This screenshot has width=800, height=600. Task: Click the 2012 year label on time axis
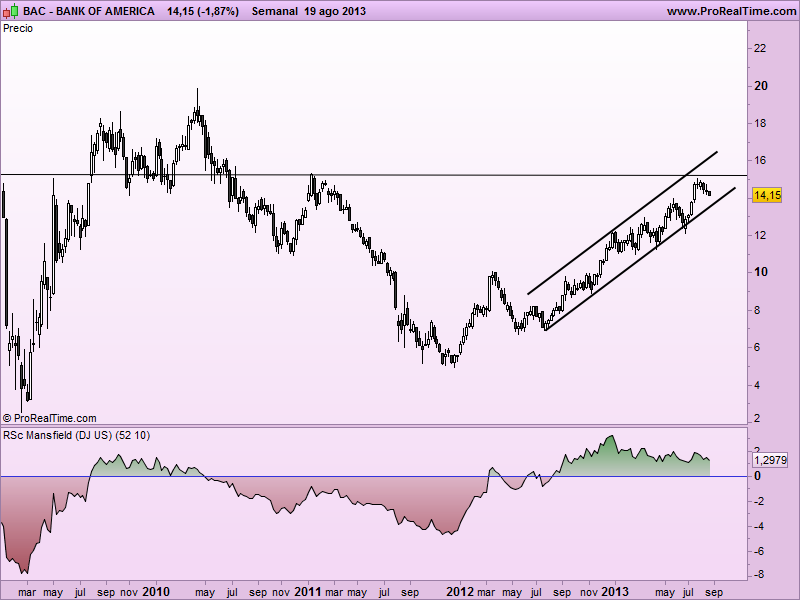[x=460, y=591]
